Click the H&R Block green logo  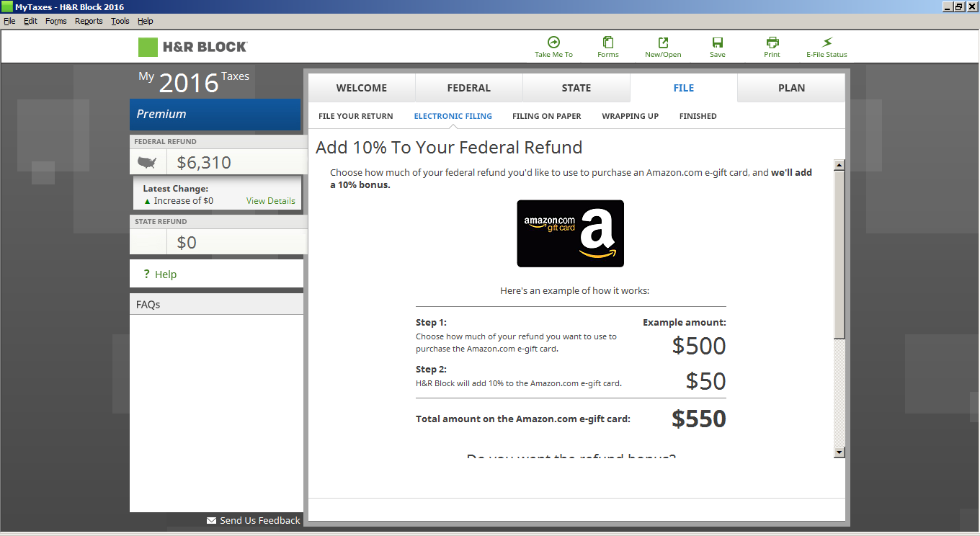148,47
